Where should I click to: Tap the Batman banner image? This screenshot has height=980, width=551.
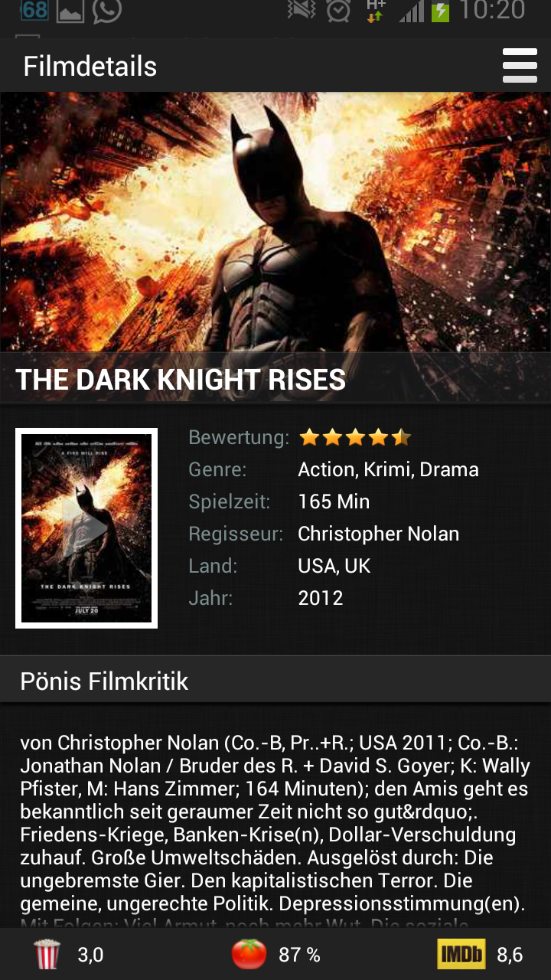275,222
